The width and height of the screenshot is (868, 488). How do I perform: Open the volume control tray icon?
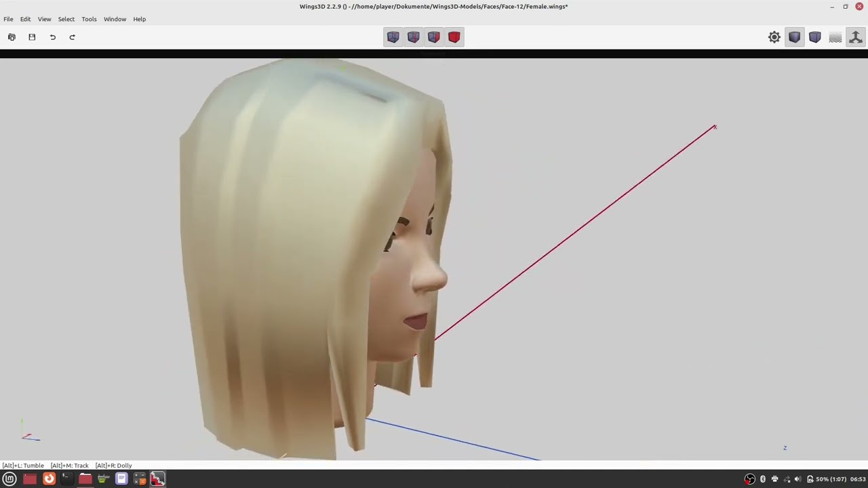(797, 479)
